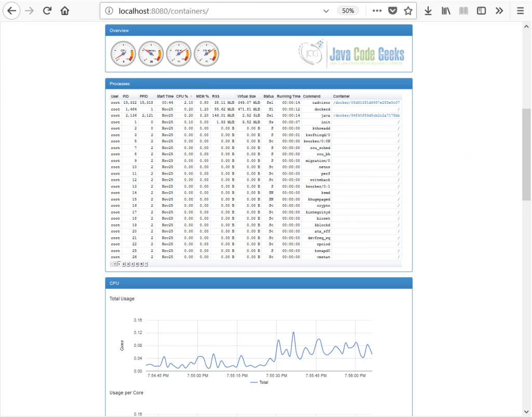Toggle the browser sidebar
The image size is (532, 417).
pos(481,11)
